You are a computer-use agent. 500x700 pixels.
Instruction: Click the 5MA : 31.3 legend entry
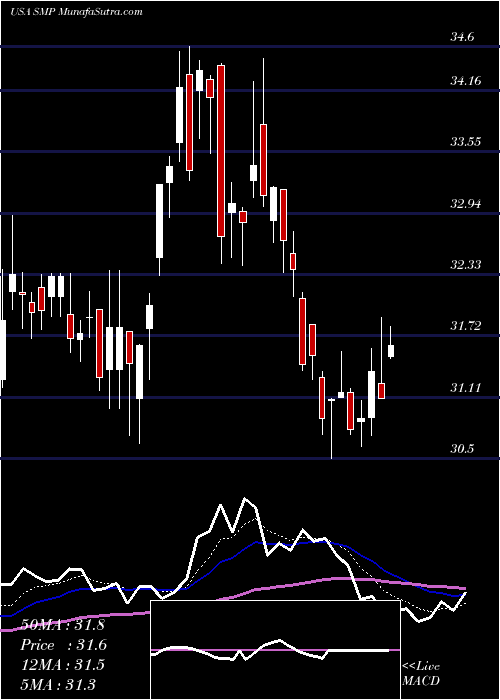(x=58, y=684)
